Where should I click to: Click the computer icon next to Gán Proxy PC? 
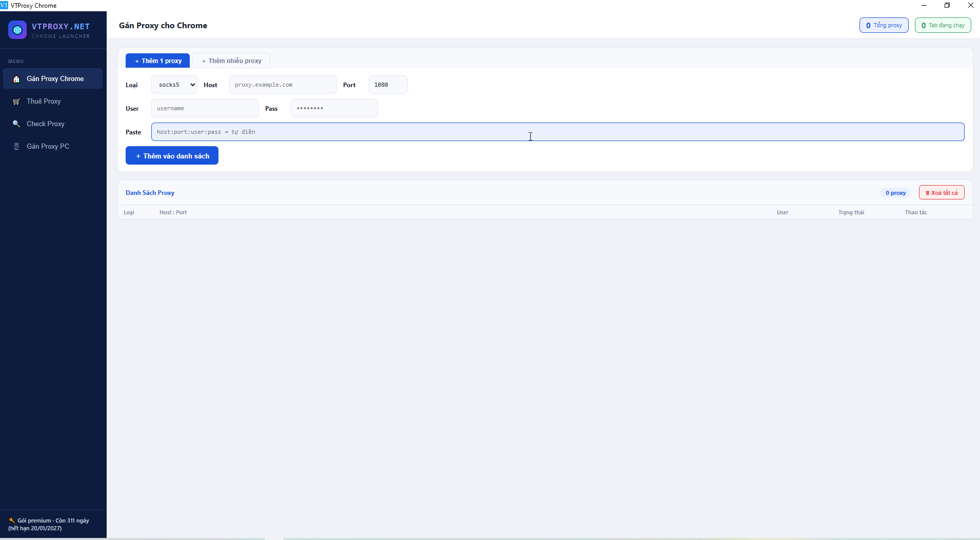click(16, 146)
